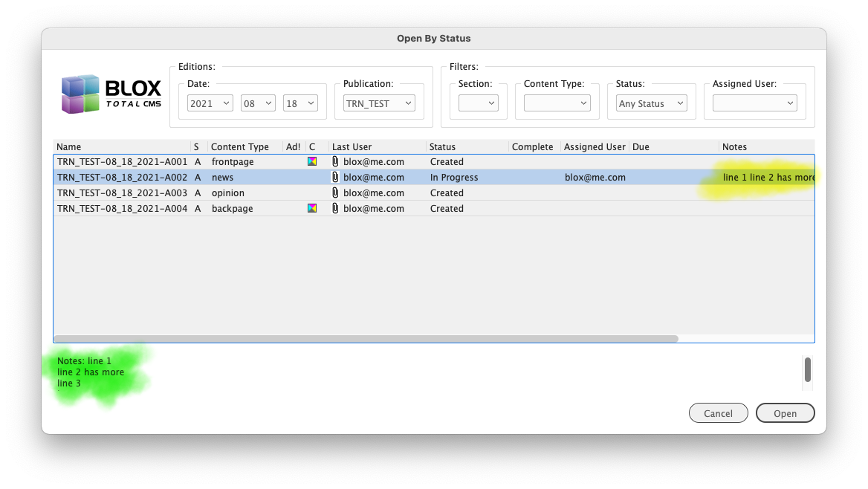The width and height of the screenshot is (868, 489).
Task: Sort by the Assigned User column header
Action: pos(595,146)
